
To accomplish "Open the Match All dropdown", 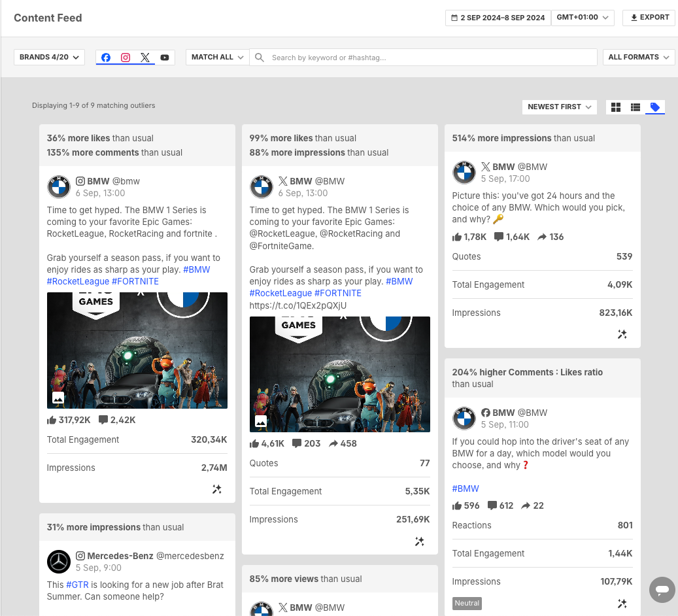I will tap(218, 57).
